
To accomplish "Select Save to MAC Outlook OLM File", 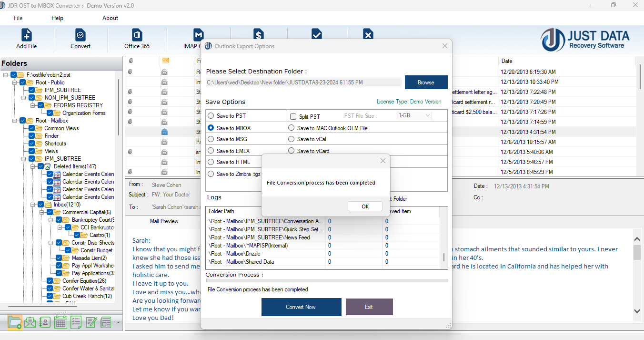I will click(292, 128).
